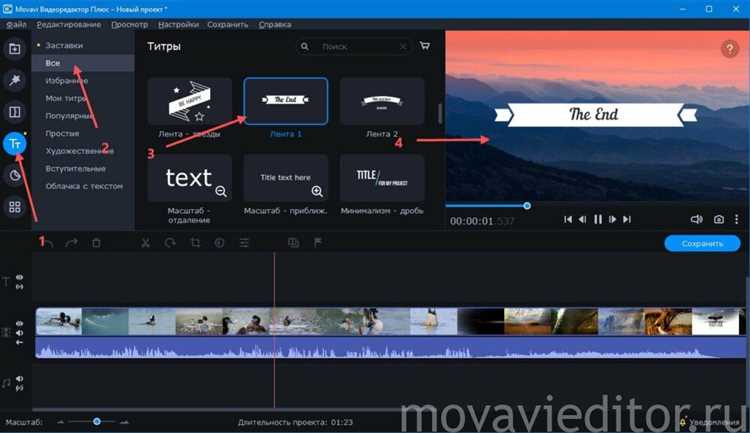Image resolution: width=750 pixels, height=433 pixels.
Task: Select the Мои титры category
Action: tap(66, 98)
